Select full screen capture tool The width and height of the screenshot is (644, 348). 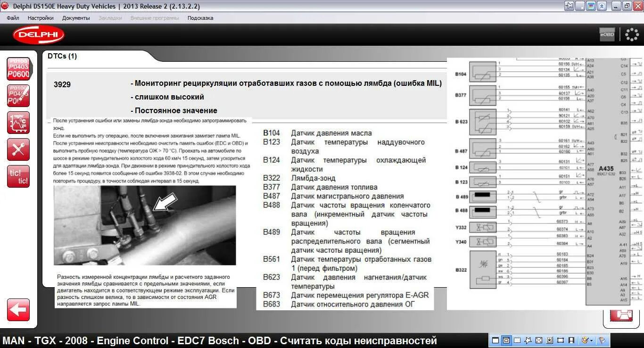click(x=538, y=340)
